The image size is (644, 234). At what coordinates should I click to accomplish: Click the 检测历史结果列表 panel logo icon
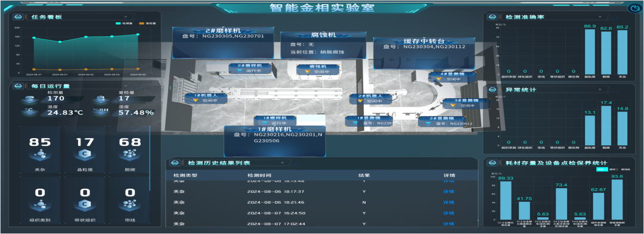(x=175, y=163)
